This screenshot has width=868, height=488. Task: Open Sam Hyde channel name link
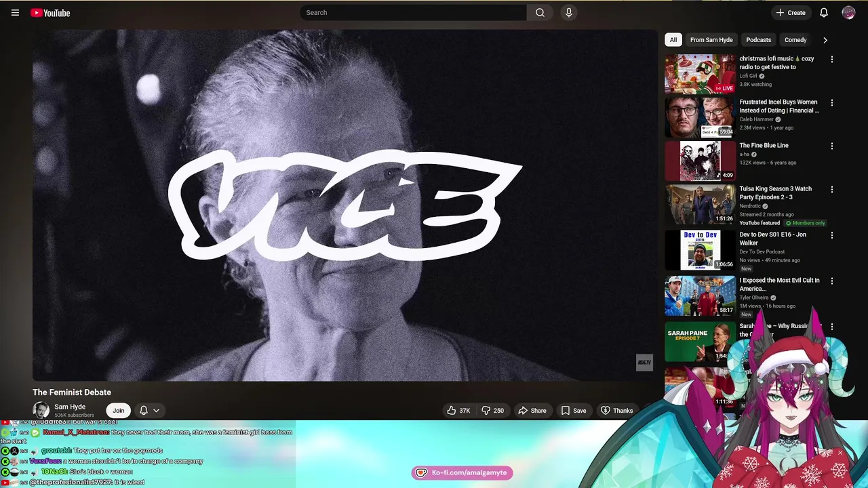(x=70, y=407)
